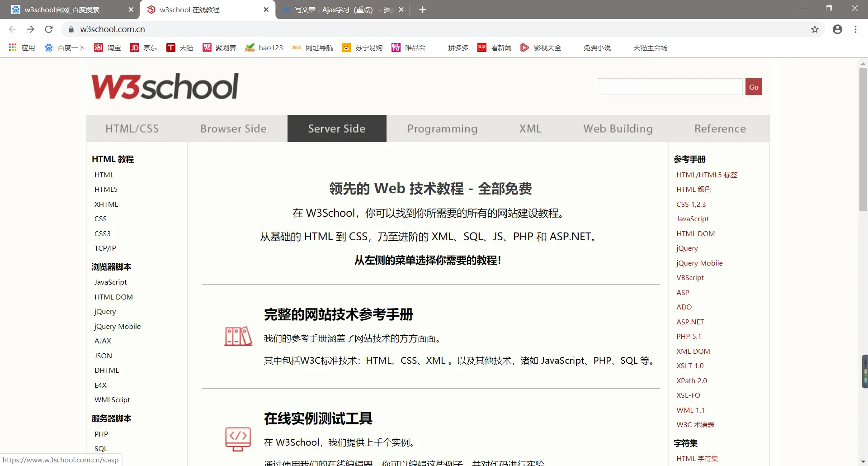Open 唯品会 bookmark

(409, 48)
